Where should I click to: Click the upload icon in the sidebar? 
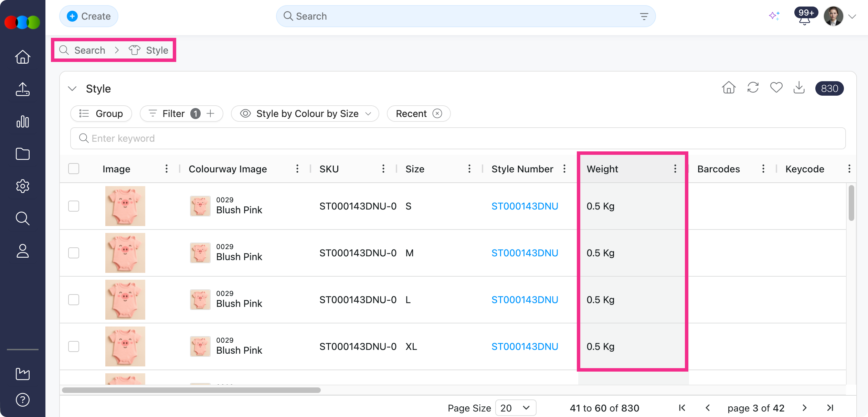pyautogui.click(x=23, y=89)
